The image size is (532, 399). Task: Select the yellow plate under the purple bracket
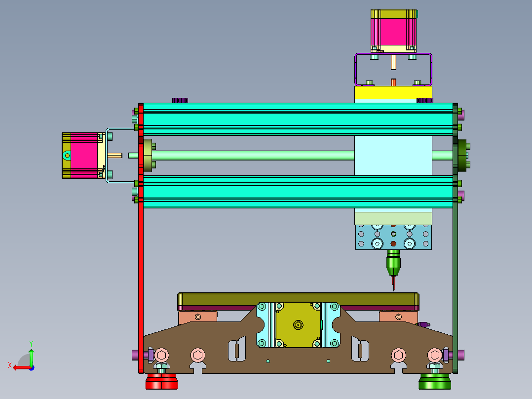[393, 92]
